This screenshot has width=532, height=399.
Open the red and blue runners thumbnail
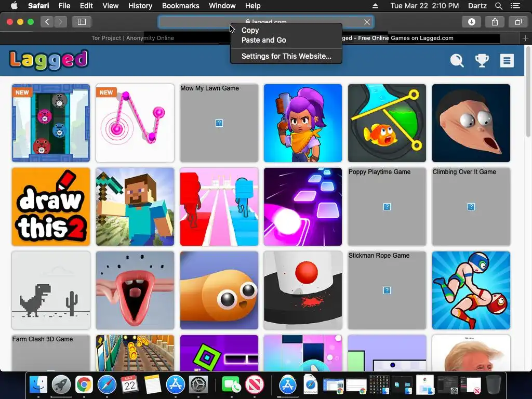[x=219, y=207]
